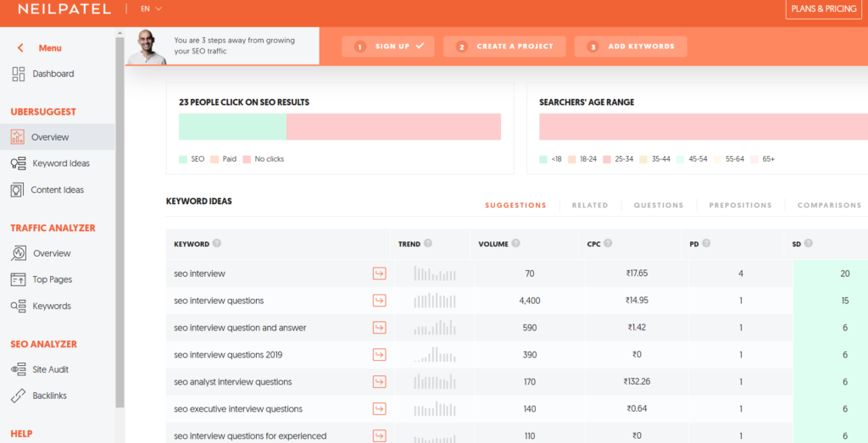Open the Site Audit sidebar link
Screen dimensions: 868x443
pos(50,369)
